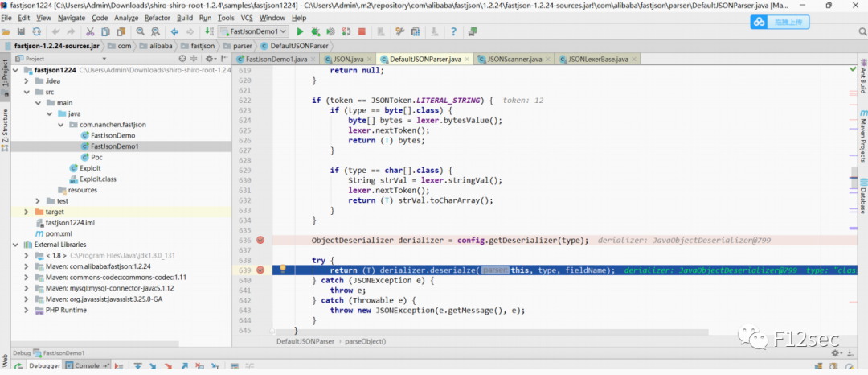Screen dimensions: 868x375
Task: Click the blue upload button
Action: coord(780,22)
